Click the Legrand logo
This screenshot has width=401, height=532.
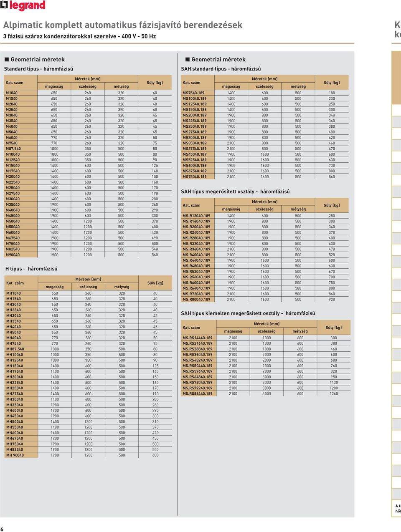(x=23, y=5)
